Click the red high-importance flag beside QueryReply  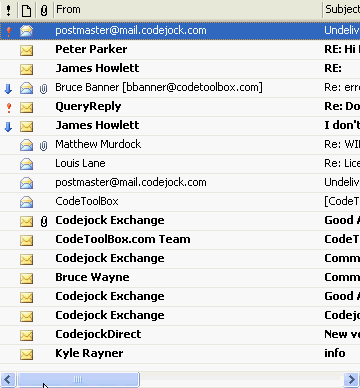(x=9, y=107)
